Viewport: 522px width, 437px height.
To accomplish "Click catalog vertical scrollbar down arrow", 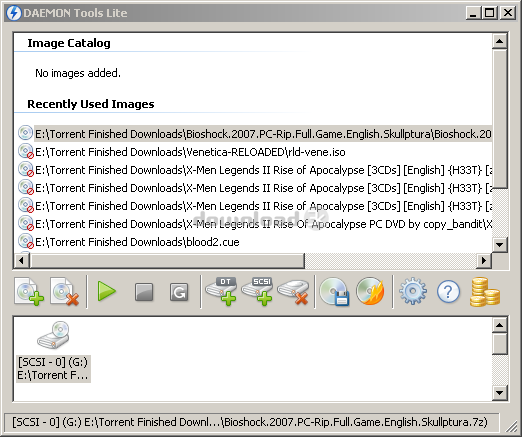I will coord(499,245).
